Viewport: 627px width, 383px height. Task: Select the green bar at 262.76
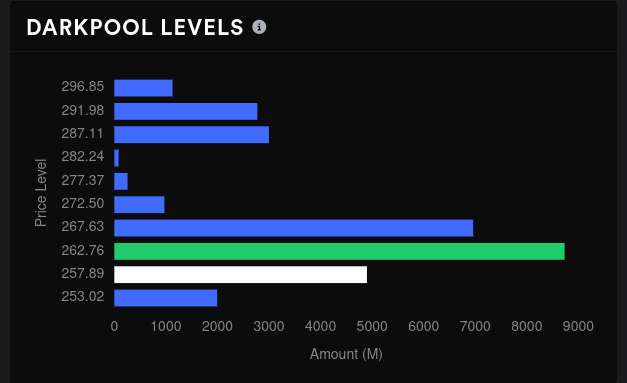click(x=339, y=251)
